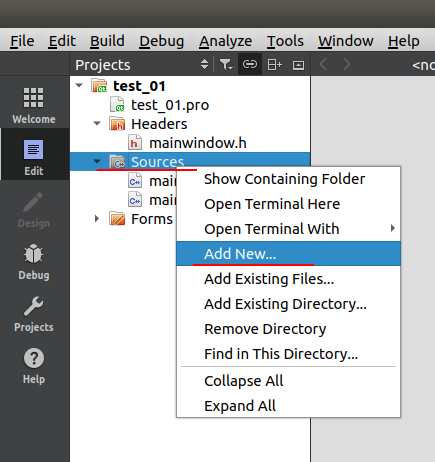
Task: Open the Build menu
Action: point(107,41)
